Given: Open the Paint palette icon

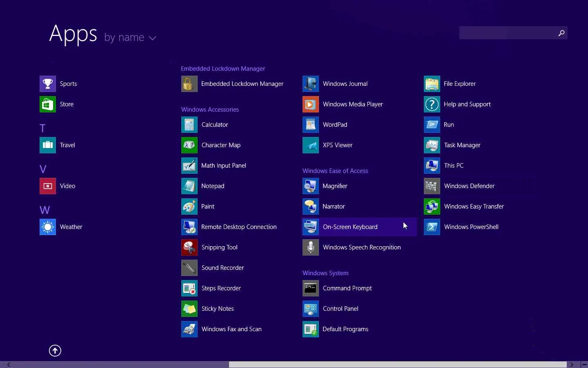Looking at the screenshot, I should pyautogui.click(x=189, y=206).
